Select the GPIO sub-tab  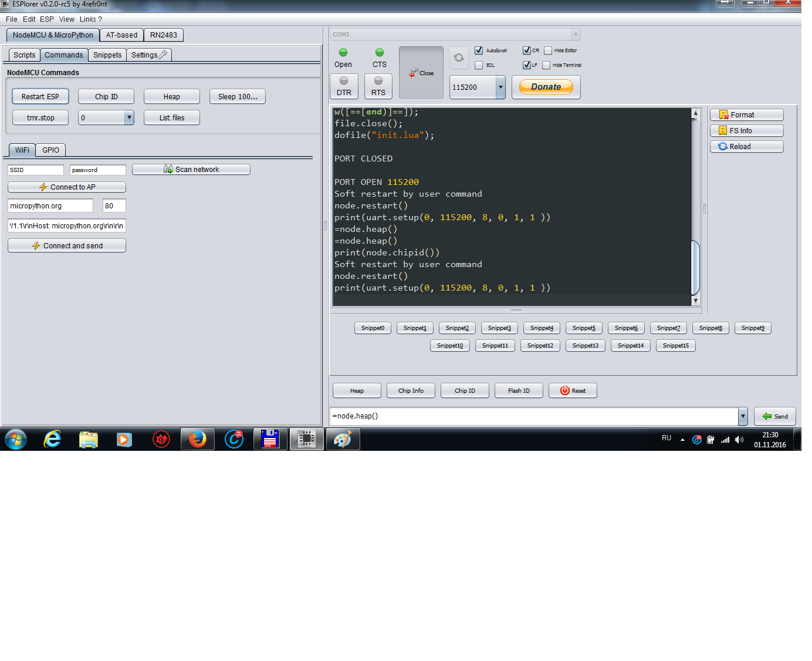pyautogui.click(x=50, y=150)
